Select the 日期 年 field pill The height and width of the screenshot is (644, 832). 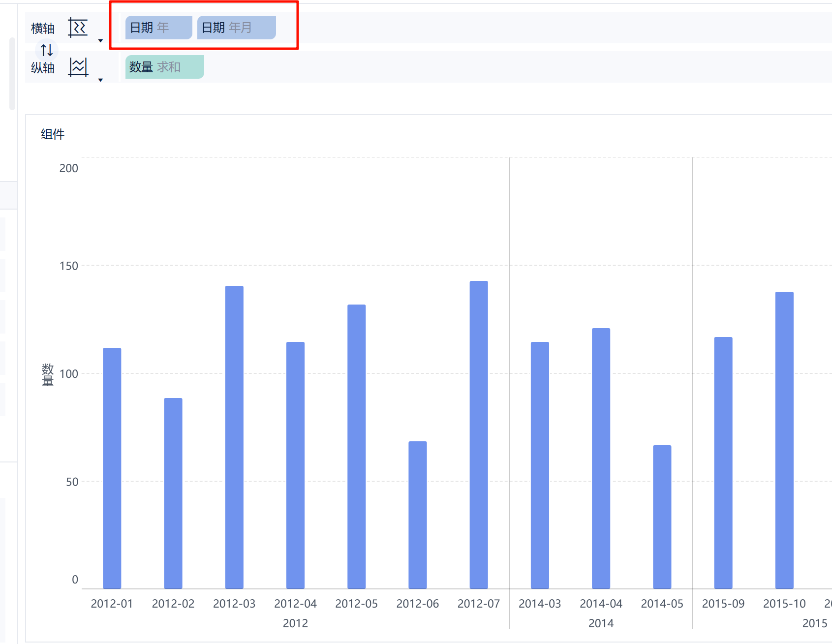158,28
